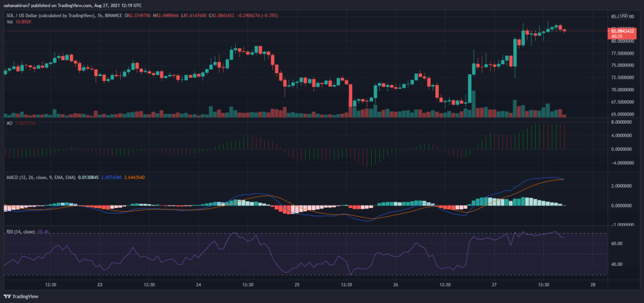644x303 pixels.
Task: Click the positive 4.0000000 AO axis label
Action: (x=622, y=136)
